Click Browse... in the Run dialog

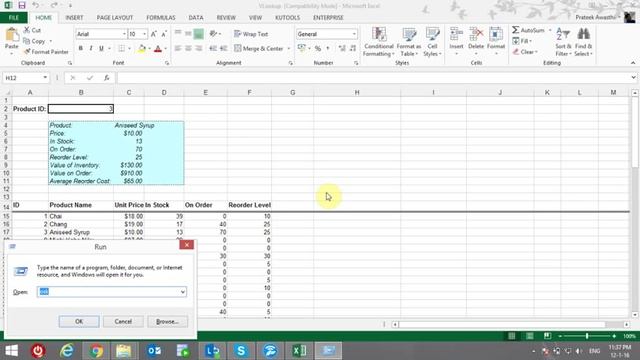point(167,322)
